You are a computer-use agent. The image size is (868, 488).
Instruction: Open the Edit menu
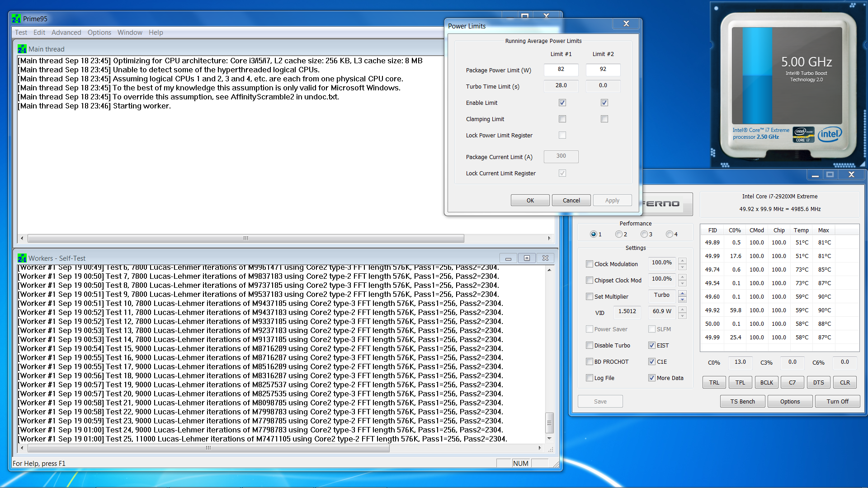pyautogui.click(x=39, y=33)
